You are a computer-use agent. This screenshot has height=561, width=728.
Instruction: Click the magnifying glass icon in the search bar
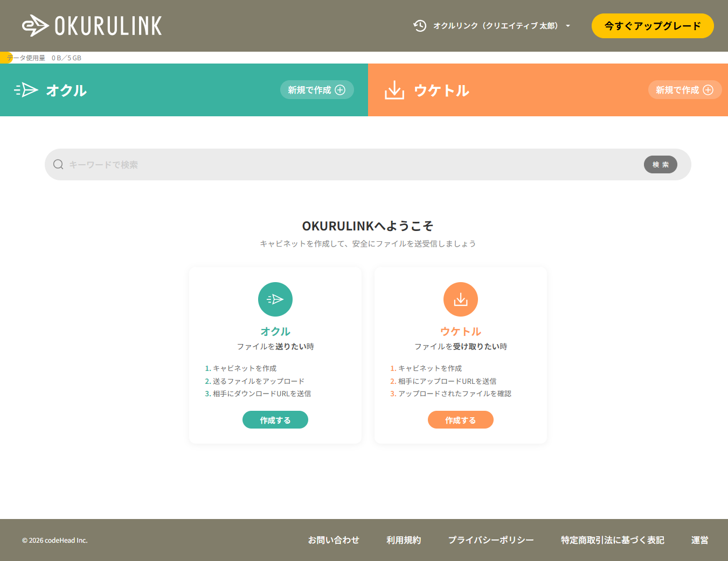tap(58, 165)
